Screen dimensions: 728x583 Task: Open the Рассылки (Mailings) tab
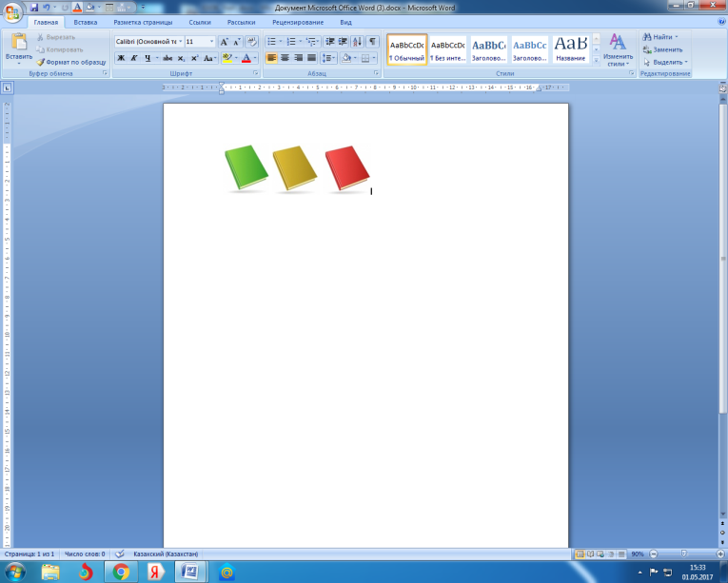242,22
